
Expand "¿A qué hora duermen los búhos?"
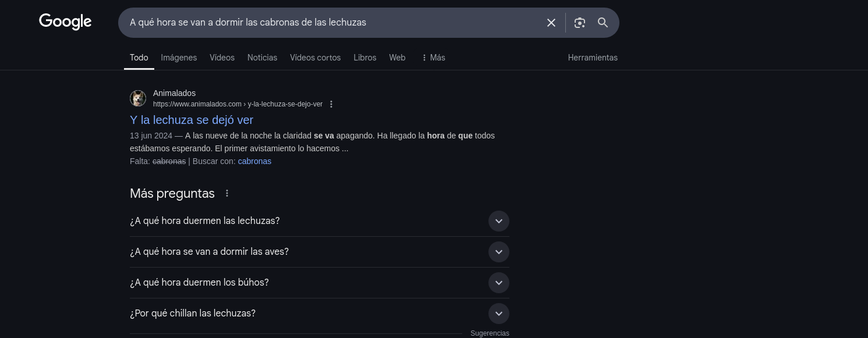click(x=320, y=283)
